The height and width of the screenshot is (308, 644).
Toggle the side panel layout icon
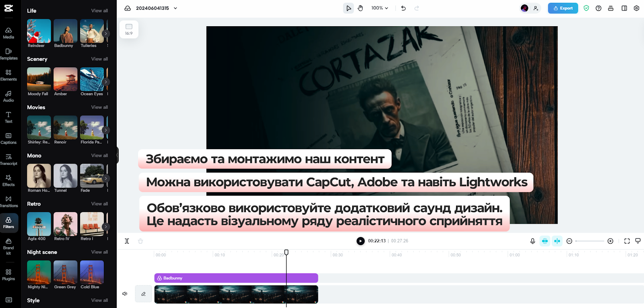click(624, 8)
